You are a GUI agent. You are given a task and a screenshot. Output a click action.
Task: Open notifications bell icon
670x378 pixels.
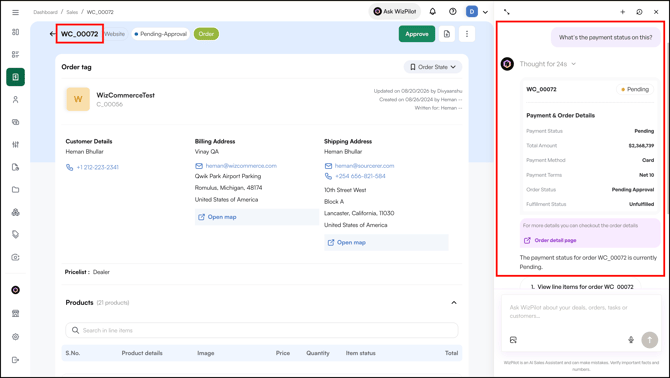(x=432, y=12)
